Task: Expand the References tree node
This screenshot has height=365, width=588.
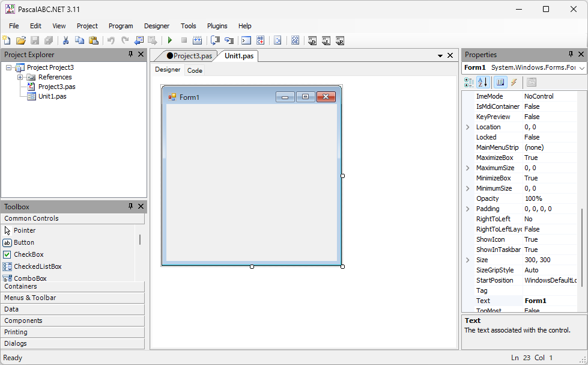Action: [20, 77]
